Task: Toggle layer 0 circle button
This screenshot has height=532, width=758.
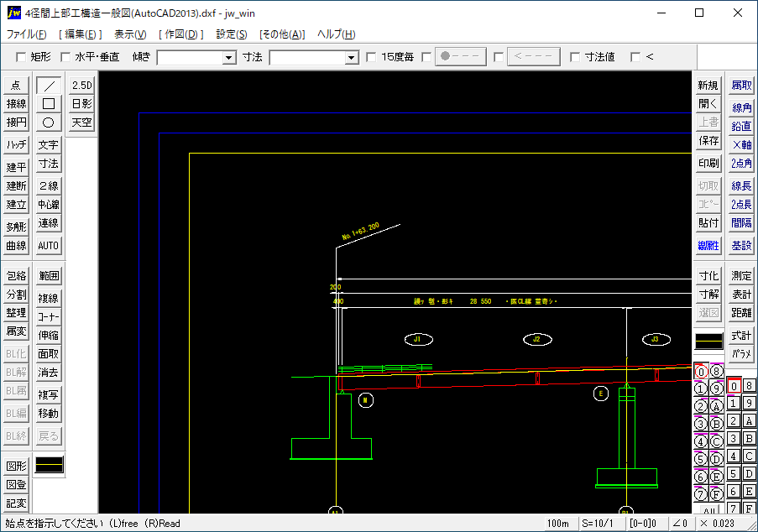Action: coord(701,372)
